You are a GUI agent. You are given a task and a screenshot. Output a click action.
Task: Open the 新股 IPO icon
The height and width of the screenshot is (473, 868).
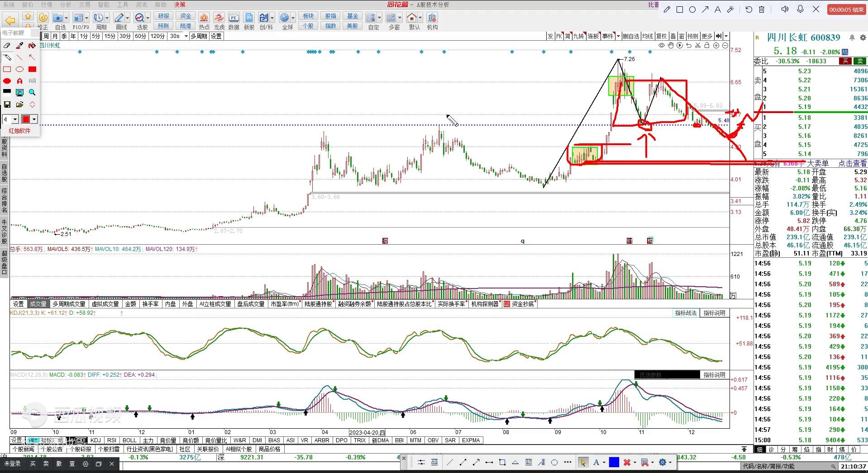point(249,18)
